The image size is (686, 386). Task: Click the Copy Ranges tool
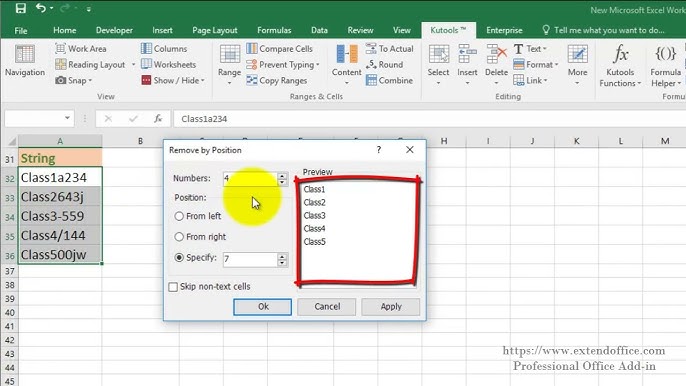tap(276, 81)
